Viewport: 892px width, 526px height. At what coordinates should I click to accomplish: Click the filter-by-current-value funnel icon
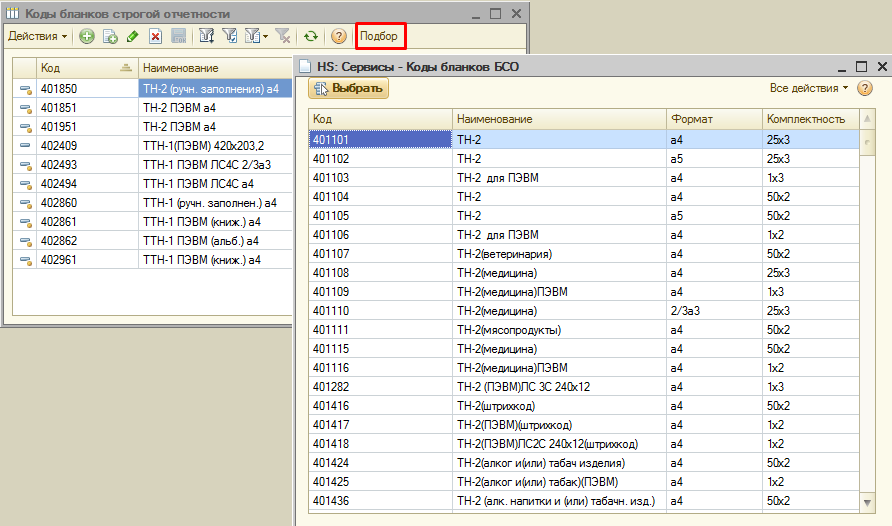(x=229, y=36)
